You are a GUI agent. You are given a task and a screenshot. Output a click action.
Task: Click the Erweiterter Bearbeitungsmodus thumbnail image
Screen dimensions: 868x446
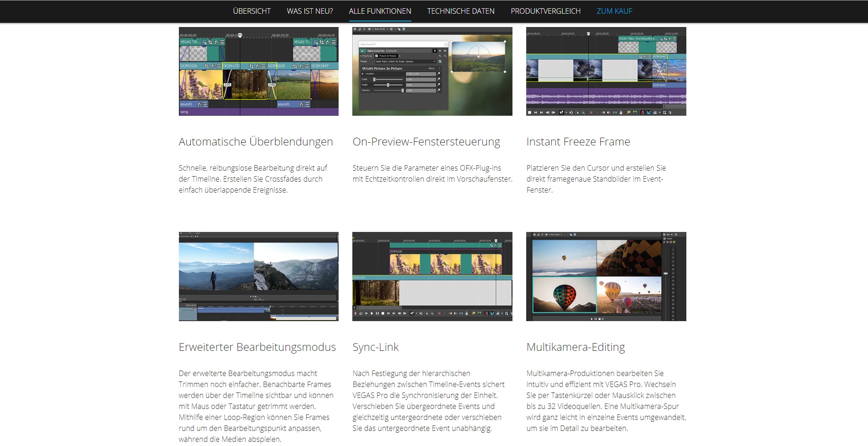tap(259, 276)
